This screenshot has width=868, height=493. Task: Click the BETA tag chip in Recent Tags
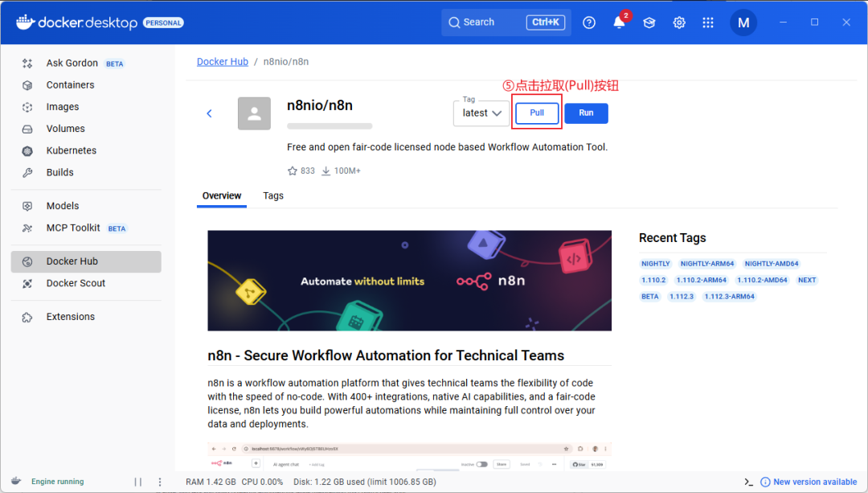click(x=650, y=296)
